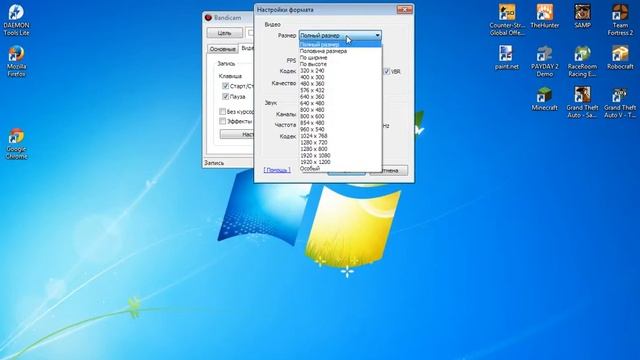Uncheck the Пауза hotkey checkbox
The height and width of the screenshot is (360, 640).
pyautogui.click(x=225, y=97)
